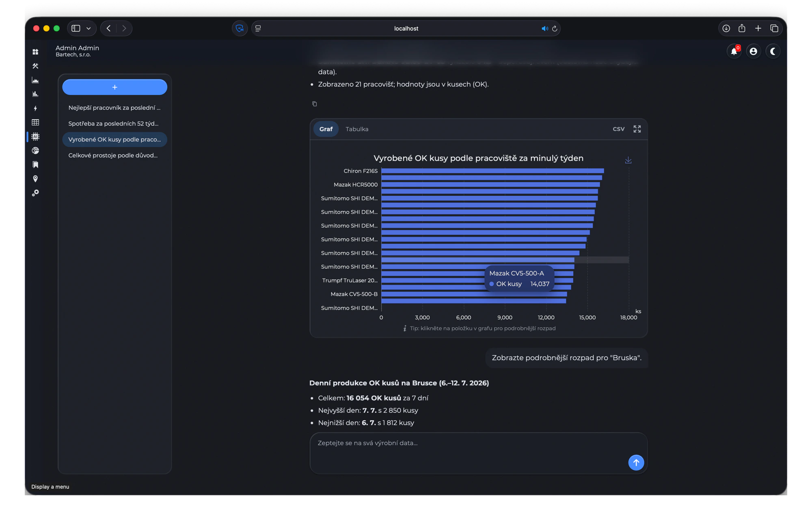Image resolution: width=812 pixels, height=528 pixels.
Task: Open the Safari share menu
Action: pyautogui.click(x=742, y=28)
